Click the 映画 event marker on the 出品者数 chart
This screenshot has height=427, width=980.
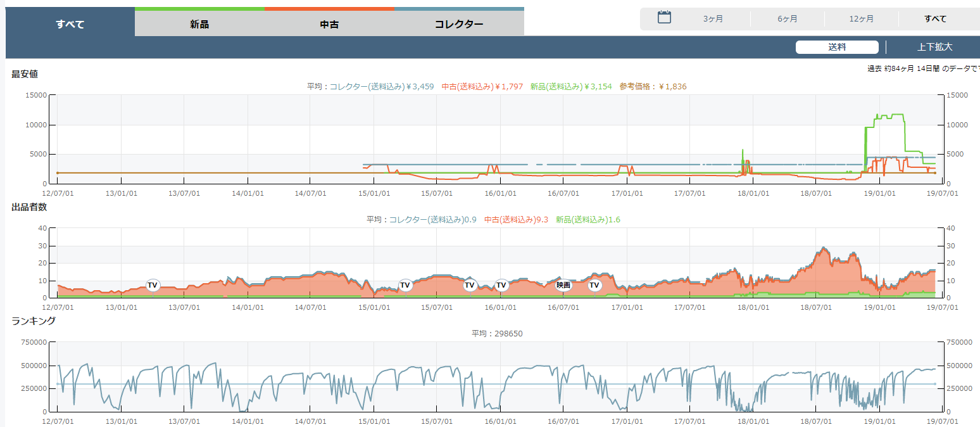tap(563, 285)
